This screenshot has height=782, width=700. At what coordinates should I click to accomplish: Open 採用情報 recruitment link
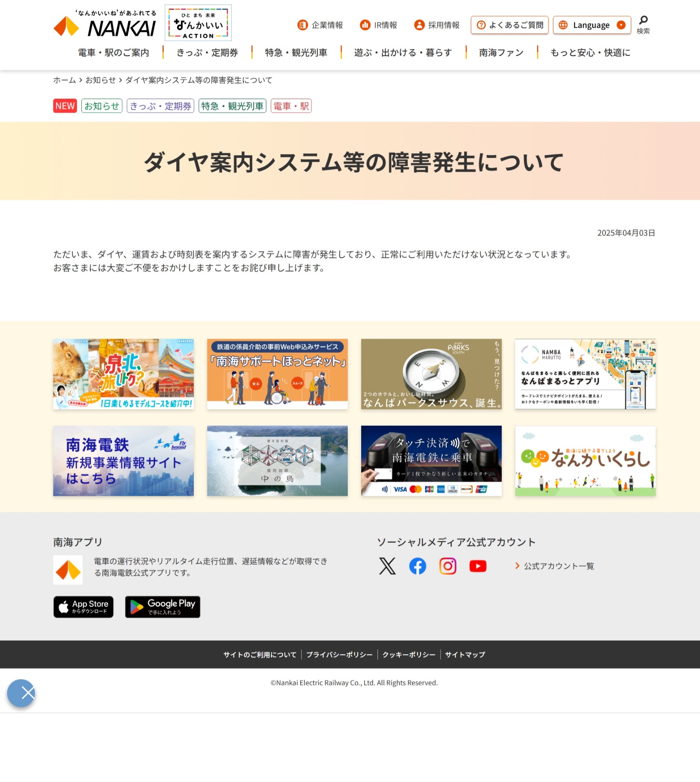click(437, 25)
